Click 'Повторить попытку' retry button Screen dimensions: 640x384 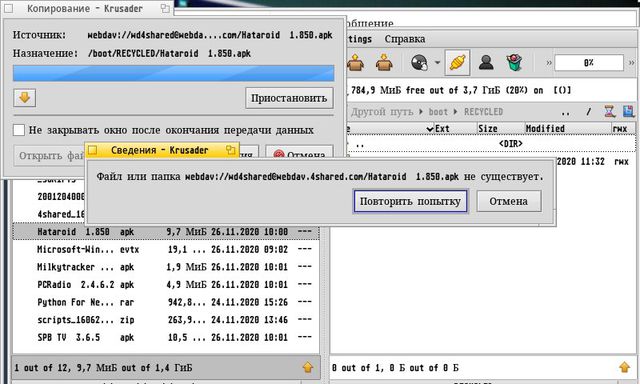(x=410, y=201)
